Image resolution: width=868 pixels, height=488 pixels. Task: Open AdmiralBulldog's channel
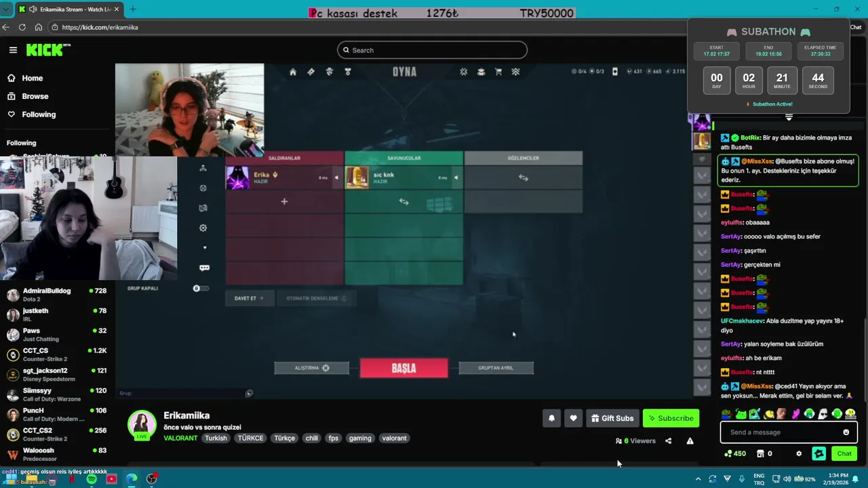coord(57,294)
